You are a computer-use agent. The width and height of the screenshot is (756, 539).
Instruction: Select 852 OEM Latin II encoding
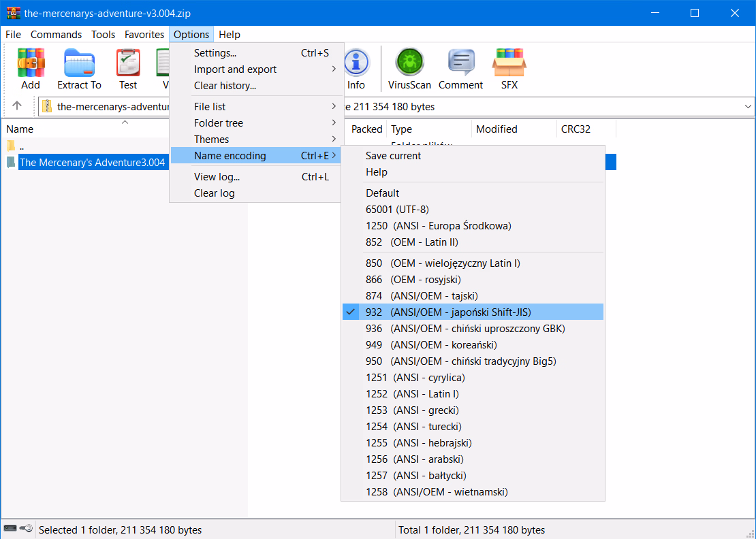point(473,242)
